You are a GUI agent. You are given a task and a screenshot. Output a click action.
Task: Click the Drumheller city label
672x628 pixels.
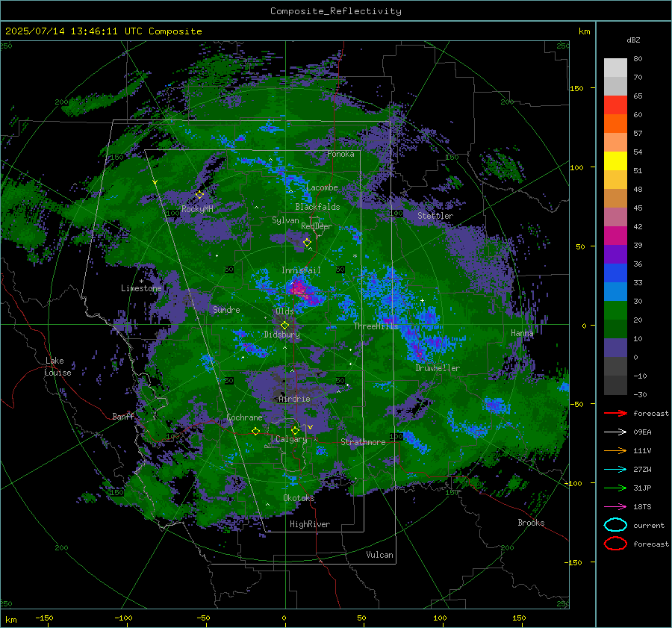point(438,368)
